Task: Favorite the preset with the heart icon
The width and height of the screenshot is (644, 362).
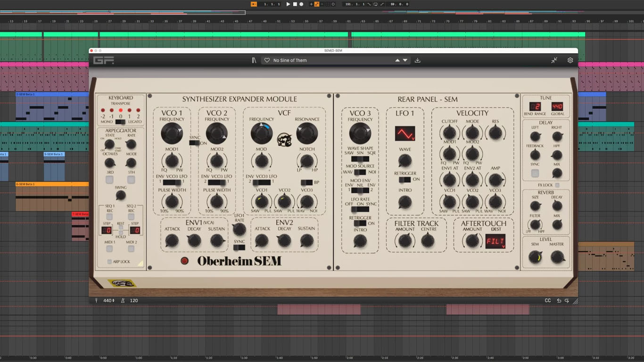Action: click(267, 60)
